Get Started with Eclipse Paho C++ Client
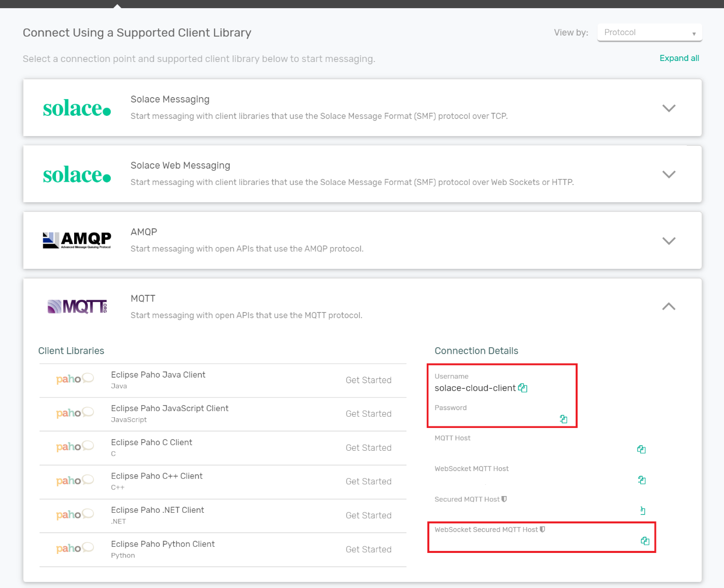Screen dimensions: 724x588 368,481
